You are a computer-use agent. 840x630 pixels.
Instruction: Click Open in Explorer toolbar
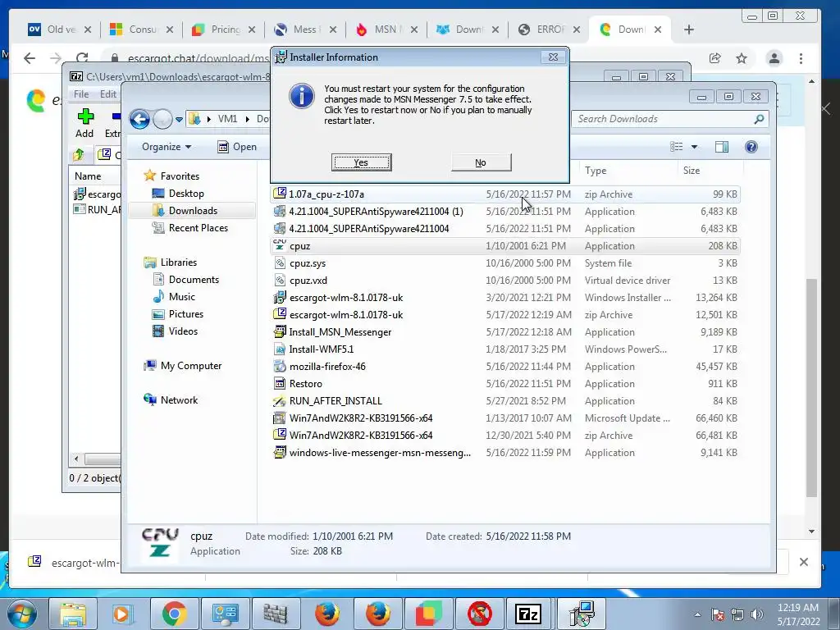click(x=237, y=147)
